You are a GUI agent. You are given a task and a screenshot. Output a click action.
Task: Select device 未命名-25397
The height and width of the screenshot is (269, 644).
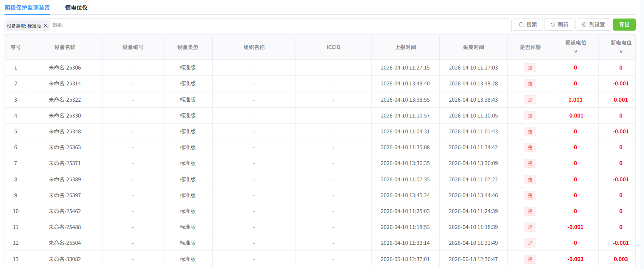[65, 195]
